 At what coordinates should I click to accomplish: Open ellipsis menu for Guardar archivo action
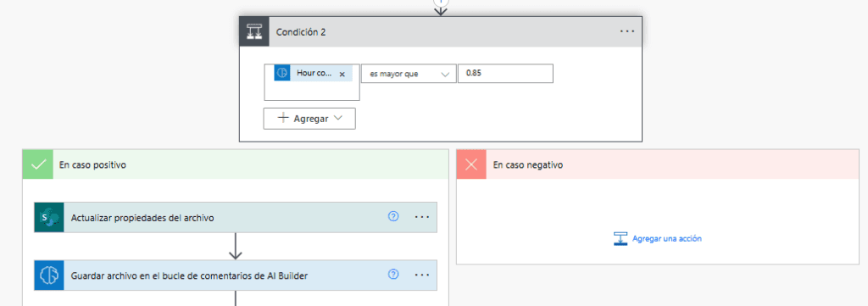[422, 275]
